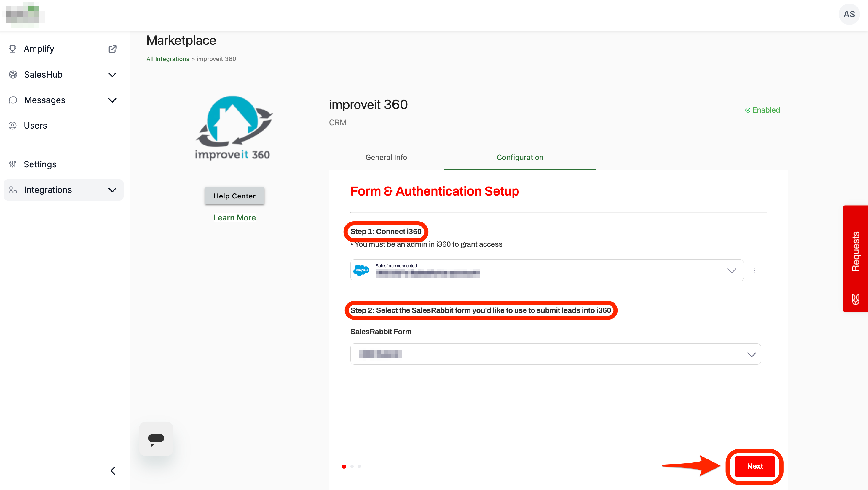The width and height of the screenshot is (868, 490).
Task: Select the second carousel dot
Action: pyautogui.click(x=352, y=466)
